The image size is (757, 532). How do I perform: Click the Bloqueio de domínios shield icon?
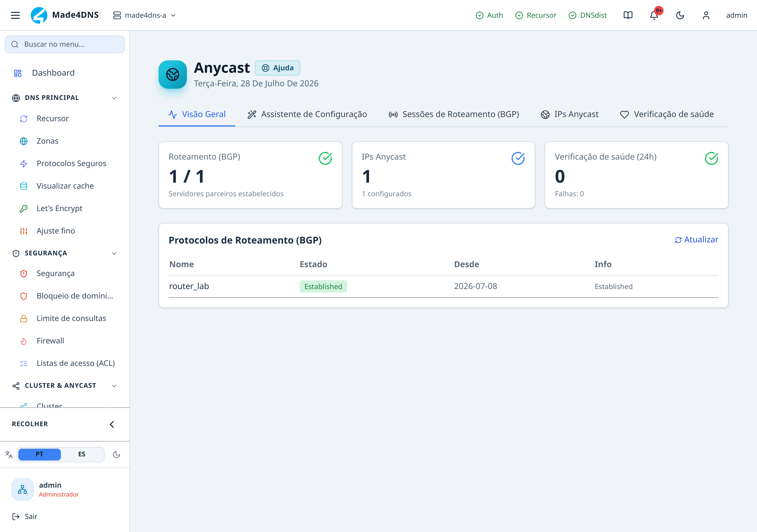pyautogui.click(x=23, y=296)
